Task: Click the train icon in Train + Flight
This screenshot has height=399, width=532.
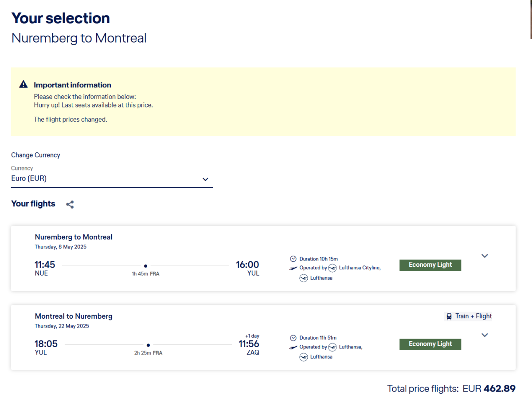Action: click(449, 316)
